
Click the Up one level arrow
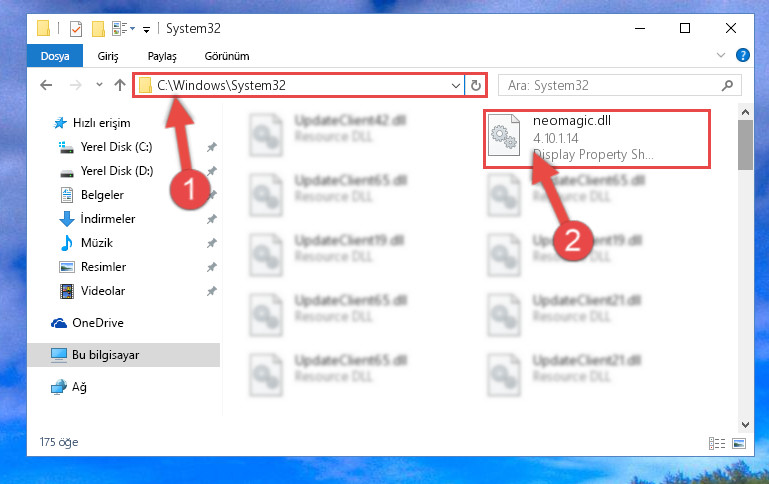click(x=120, y=85)
